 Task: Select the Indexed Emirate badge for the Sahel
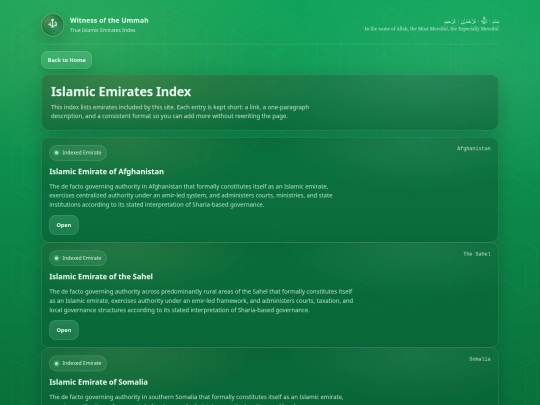[x=78, y=258]
